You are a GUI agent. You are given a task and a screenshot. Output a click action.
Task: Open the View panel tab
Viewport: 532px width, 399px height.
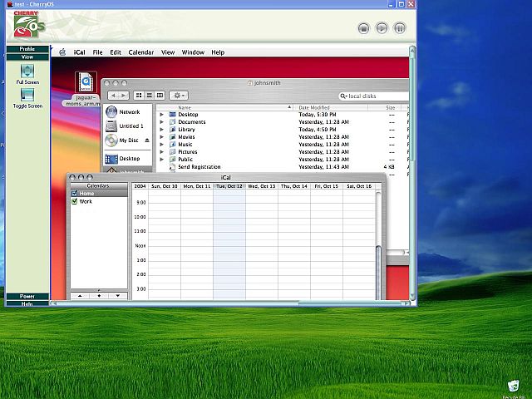pyautogui.click(x=27, y=57)
